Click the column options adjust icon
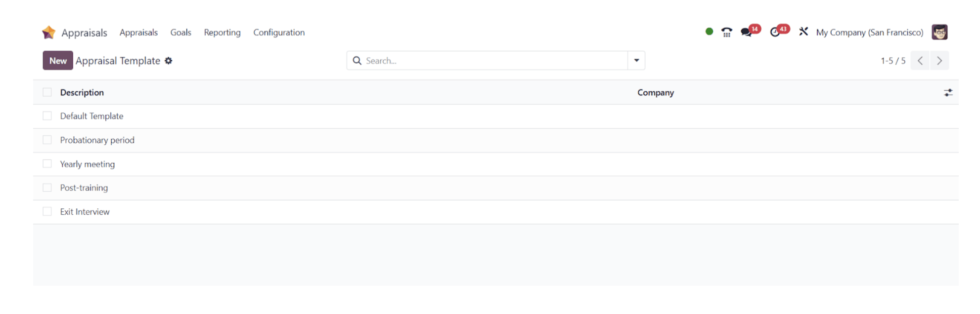Screen dimensions: 980x314 point(948,92)
